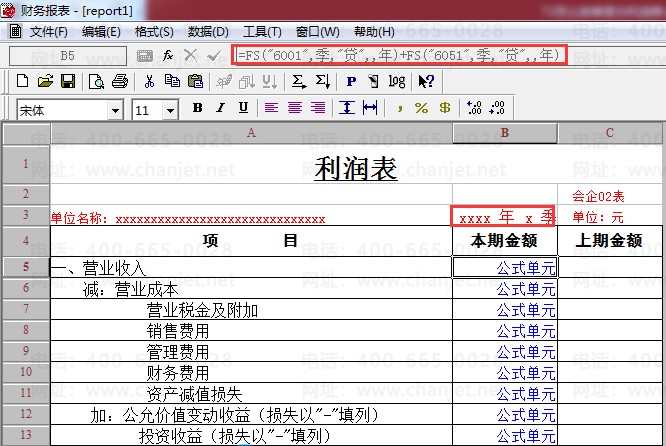Open the 工具(T) menu
The height and width of the screenshot is (446, 666).
coord(262,32)
